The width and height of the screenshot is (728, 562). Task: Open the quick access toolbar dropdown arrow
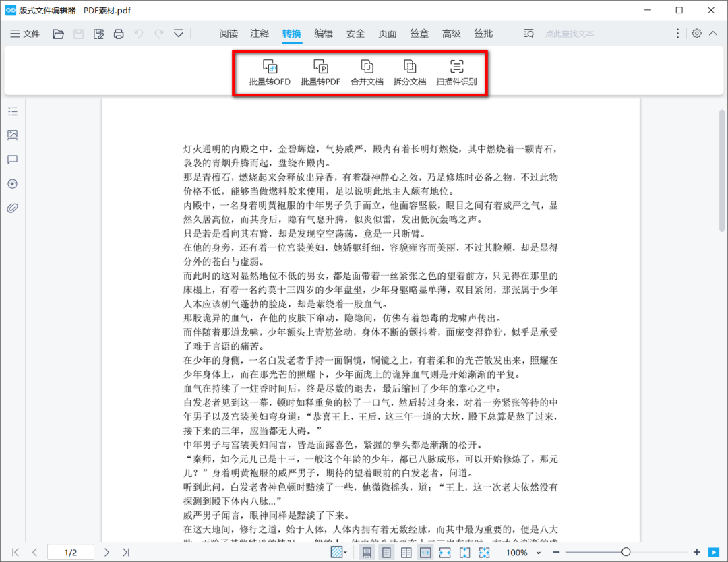(x=179, y=34)
